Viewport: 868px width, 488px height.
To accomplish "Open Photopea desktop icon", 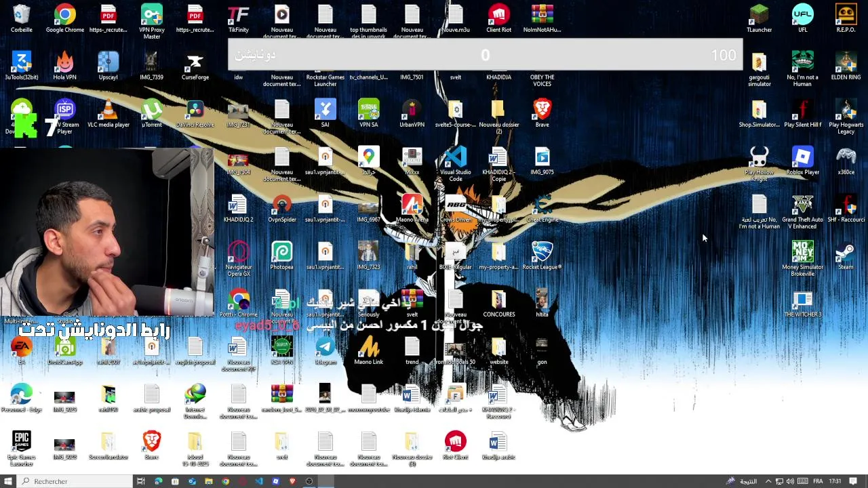I will tap(282, 256).
